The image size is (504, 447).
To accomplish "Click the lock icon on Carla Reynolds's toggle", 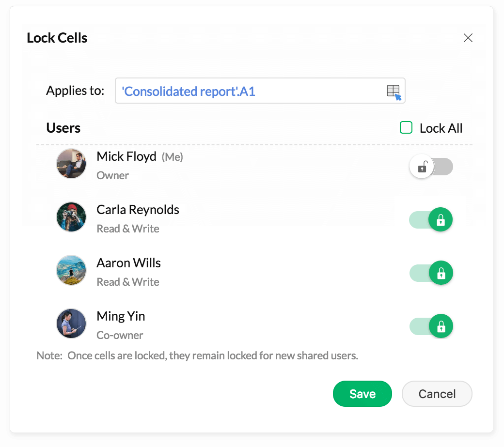I will tap(441, 219).
